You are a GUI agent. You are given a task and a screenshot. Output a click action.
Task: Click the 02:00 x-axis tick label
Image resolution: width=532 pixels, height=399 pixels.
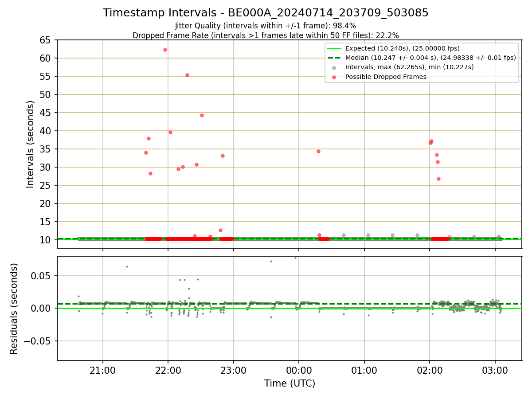pyautogui.click(x=430, y=370)
